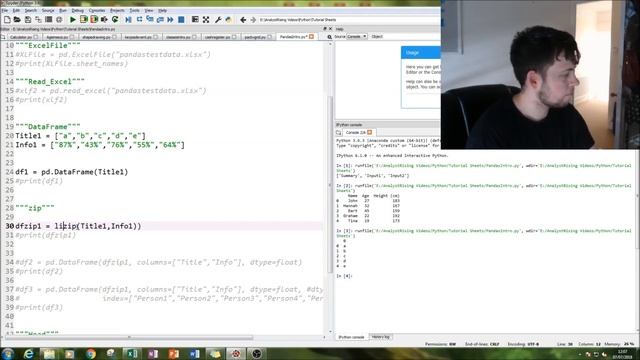Click the Object input field in Help

click(412, 36)
